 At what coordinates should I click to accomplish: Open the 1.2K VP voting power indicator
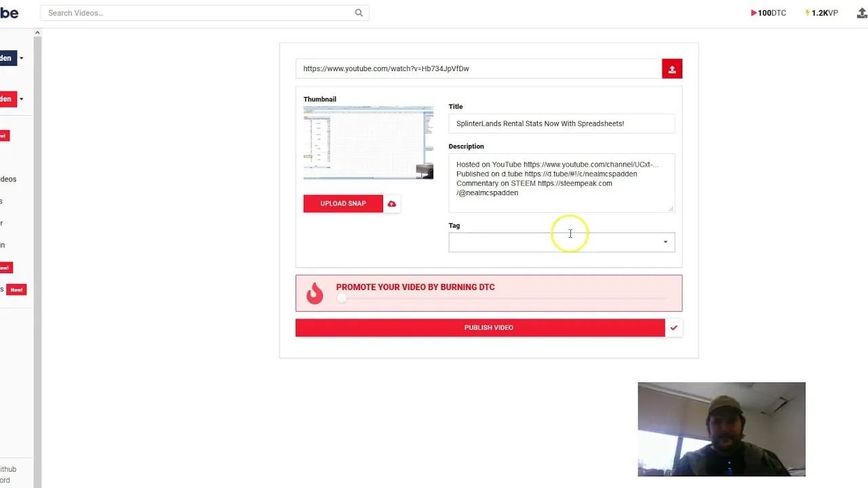(821, 13)
